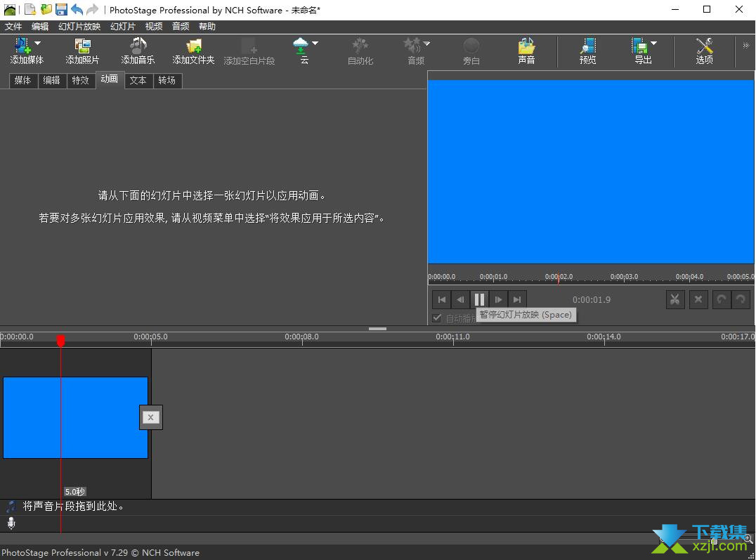756x560 pixels.
Task: Switch to the 动画 tab
Action: (x=110, y=79)
